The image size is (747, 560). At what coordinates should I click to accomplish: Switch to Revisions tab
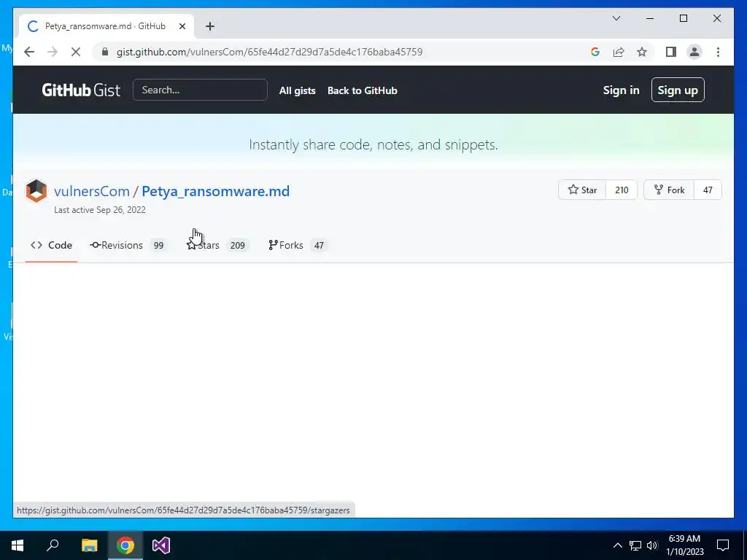pos(127,245)
